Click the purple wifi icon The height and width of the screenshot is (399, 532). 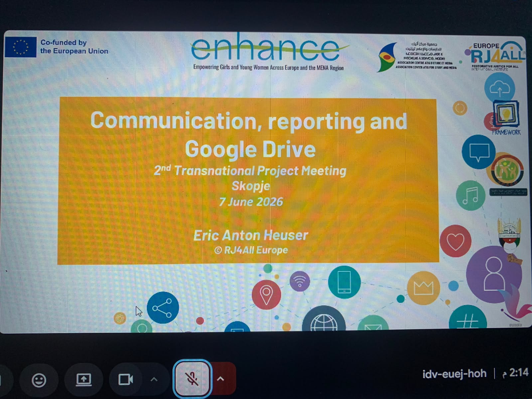tap(300, 281)
